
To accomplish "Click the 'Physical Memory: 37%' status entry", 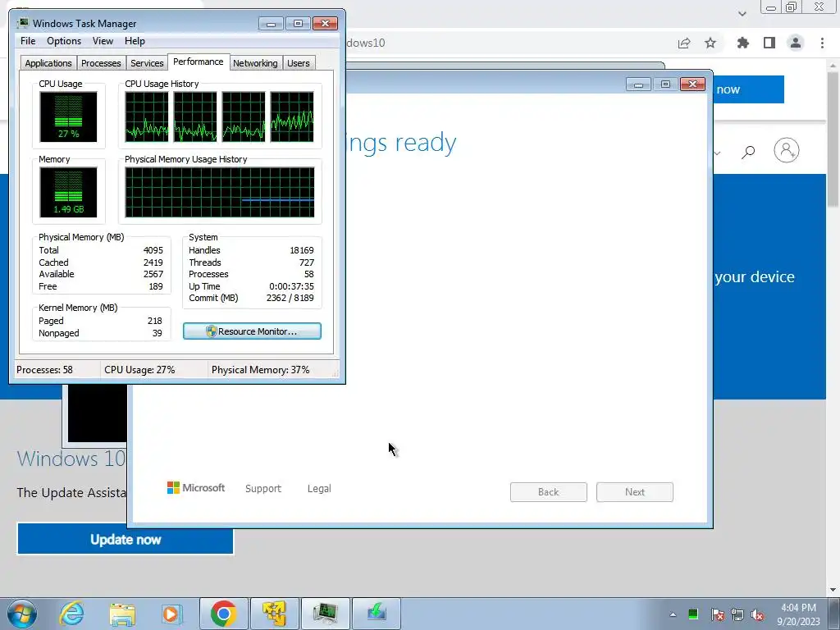I will (x=260, y=370).
